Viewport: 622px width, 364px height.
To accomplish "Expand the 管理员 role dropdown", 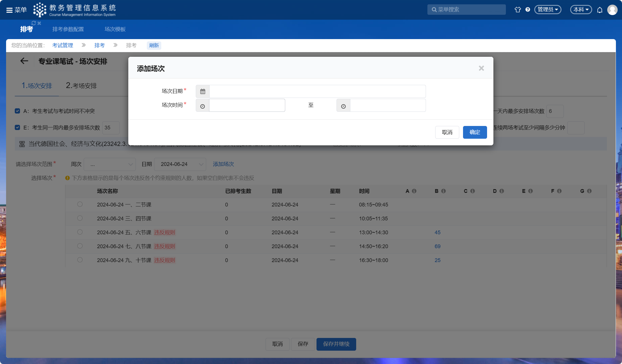I will tap(548, 10).
